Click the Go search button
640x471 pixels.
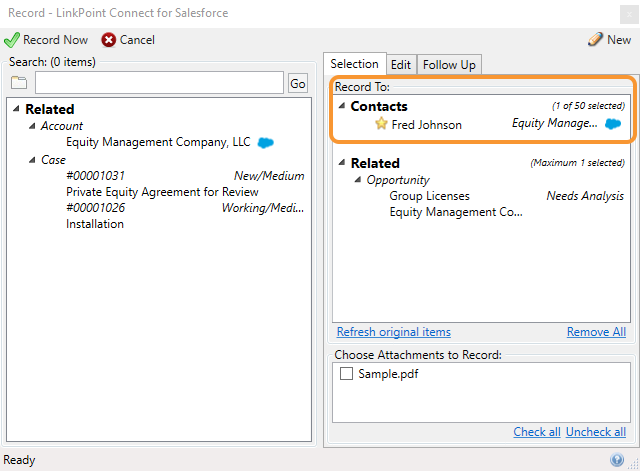pyautogui.click(x=298, y=83)
